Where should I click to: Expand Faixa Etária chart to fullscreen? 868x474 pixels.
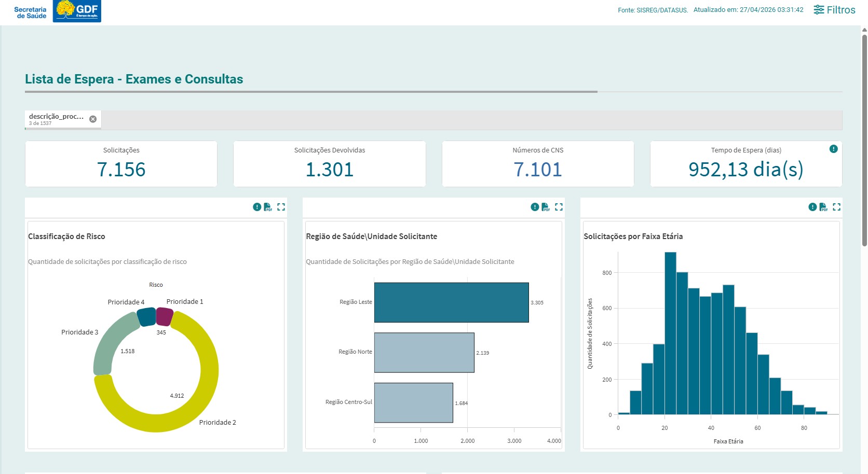point(836,207)
